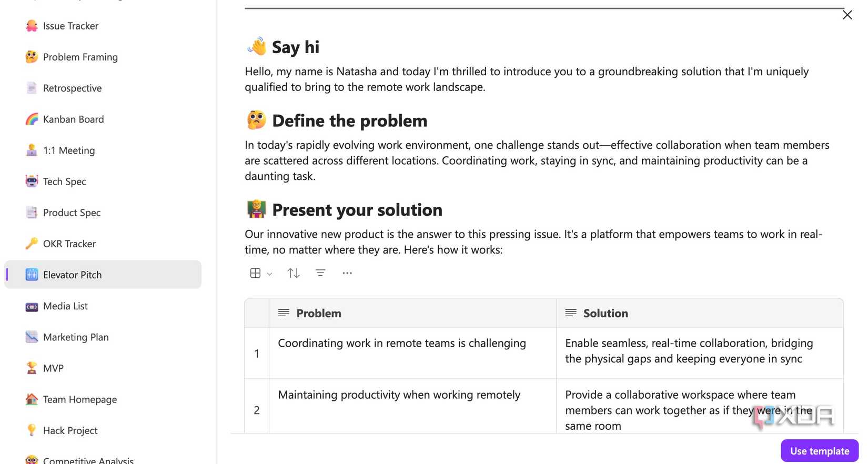
Task: Expand the table view type dropdown chevron
Action: (x=269, y=274)
